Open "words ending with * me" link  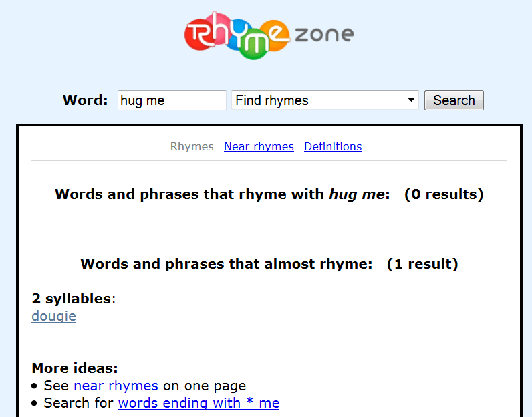pyautogui.click(x=198, y=403)
